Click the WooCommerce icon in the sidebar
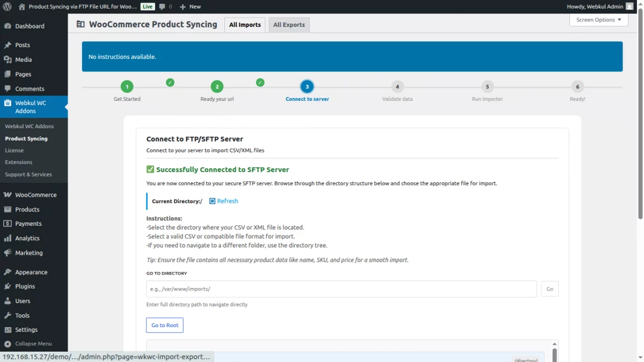The image size is (644, 362). coord(8,194)
